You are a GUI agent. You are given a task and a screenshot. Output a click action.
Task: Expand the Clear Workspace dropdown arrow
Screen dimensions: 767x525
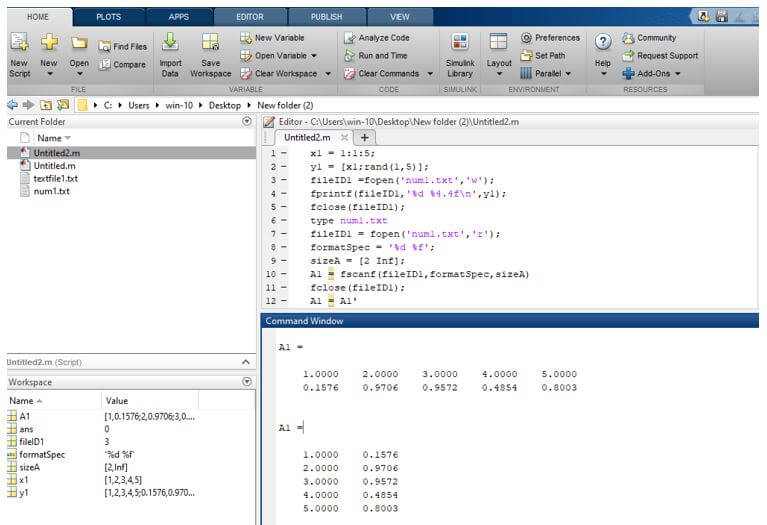[x=326, y=74]
